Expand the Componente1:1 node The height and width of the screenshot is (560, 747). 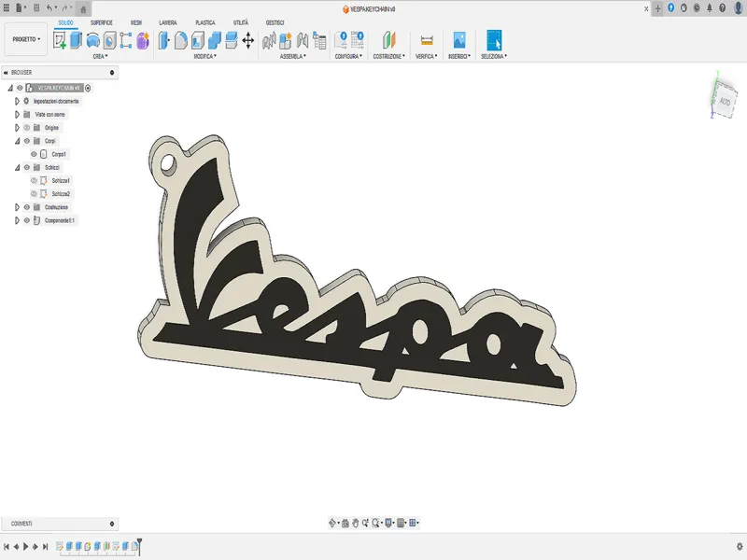[x=17, y=220]
